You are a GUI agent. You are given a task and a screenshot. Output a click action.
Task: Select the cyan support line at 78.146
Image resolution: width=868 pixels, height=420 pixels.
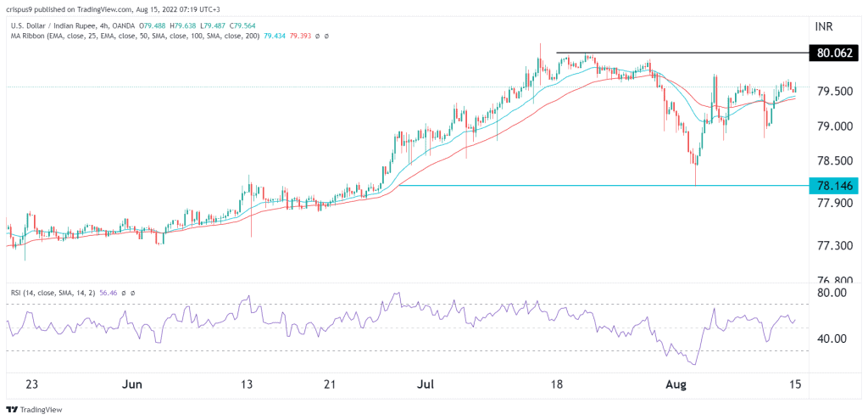[x=604, y=186]
